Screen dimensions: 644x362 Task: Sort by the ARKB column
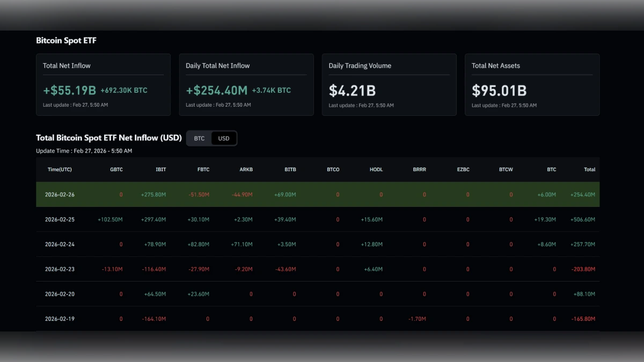point(246,169)
